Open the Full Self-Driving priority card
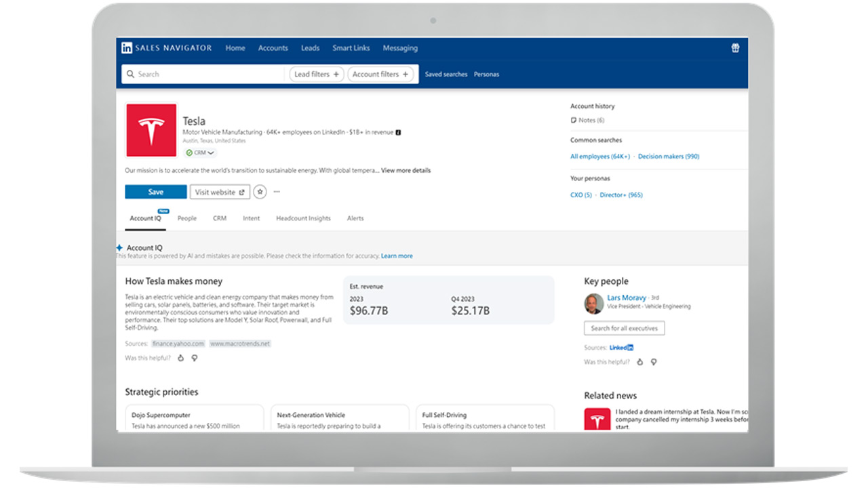This screenshot has height=488, width=868. point(485,418)
